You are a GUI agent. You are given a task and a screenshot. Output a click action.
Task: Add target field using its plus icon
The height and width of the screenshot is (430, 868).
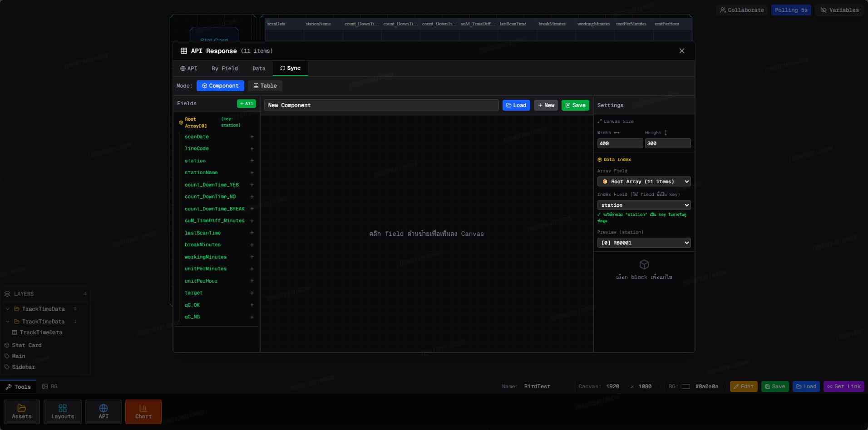pos(252,293)
